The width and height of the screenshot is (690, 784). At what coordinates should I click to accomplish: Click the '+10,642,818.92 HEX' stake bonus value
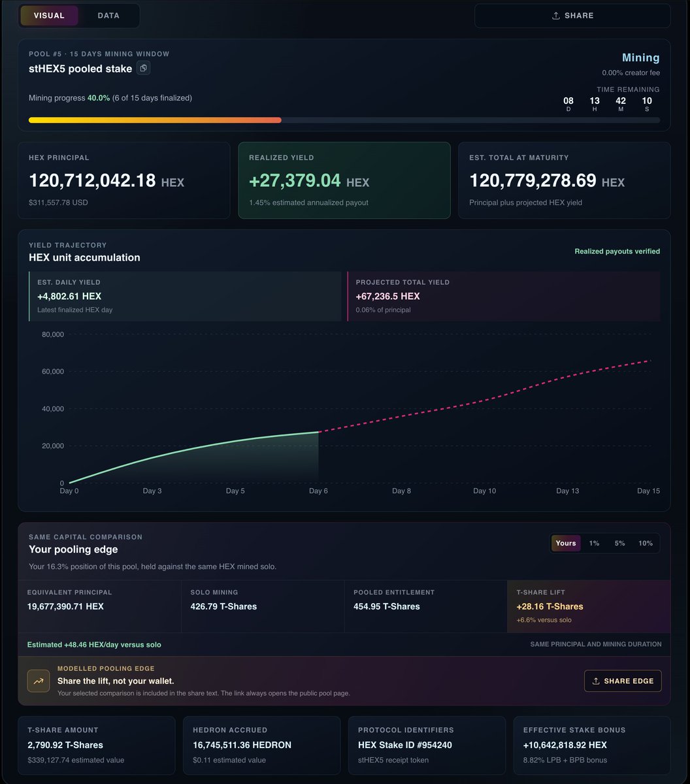point(565,745)
